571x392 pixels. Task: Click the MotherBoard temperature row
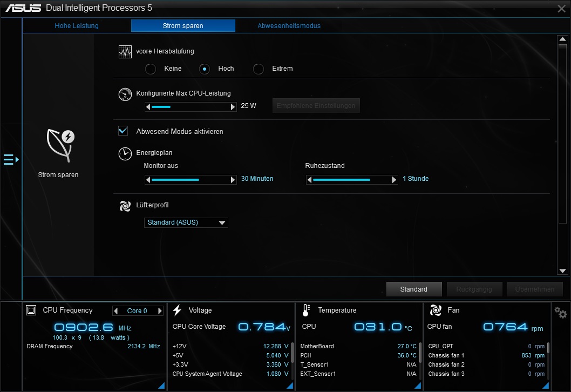click(x=358, y=347)
